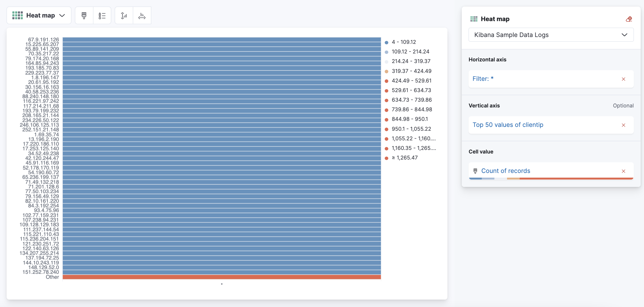Click the Heat map grid icon in config panel header
Image resolution: width=644 pixels, height=307 pixels.
pos(473,19)
